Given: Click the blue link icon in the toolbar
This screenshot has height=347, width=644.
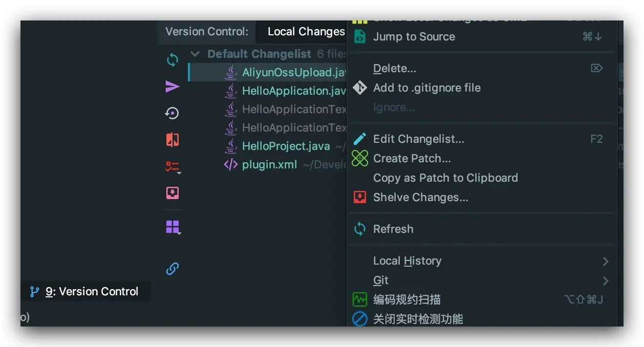Looking at the screenshot, I should tap(173, 269).
